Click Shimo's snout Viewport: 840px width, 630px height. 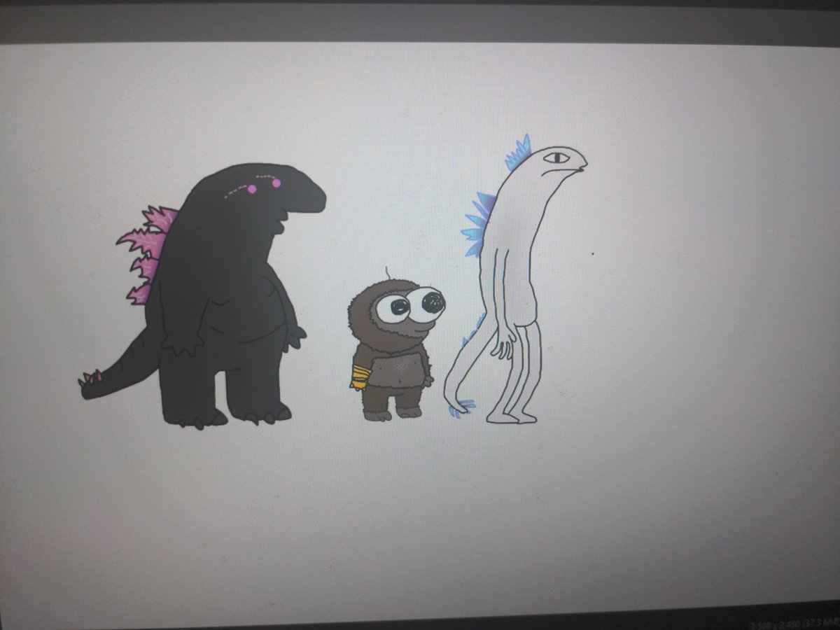click(x=583, y=168)
